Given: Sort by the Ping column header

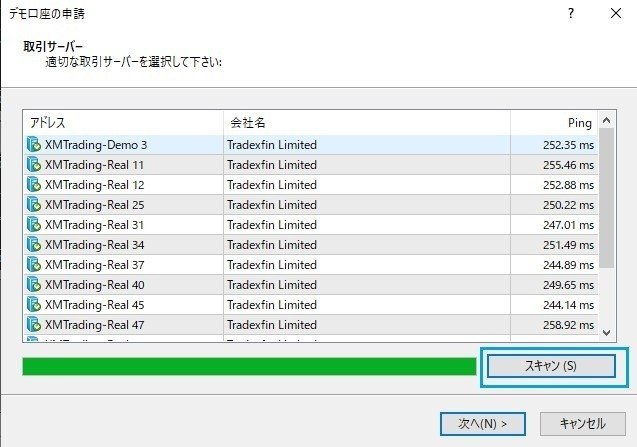Looking at the screenshot, I should point(554,122).
